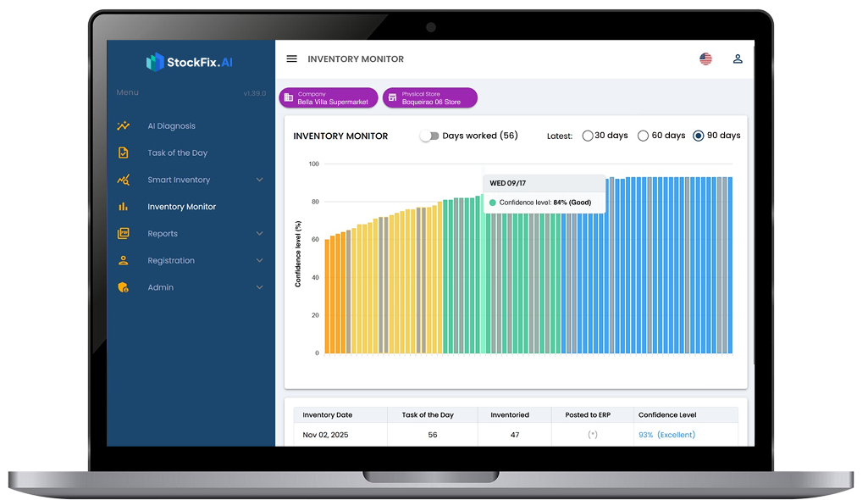This screenshot has height=500, width=868.
Task: Open Inventory Monitor in sidebar
Action: pos(181,207)
